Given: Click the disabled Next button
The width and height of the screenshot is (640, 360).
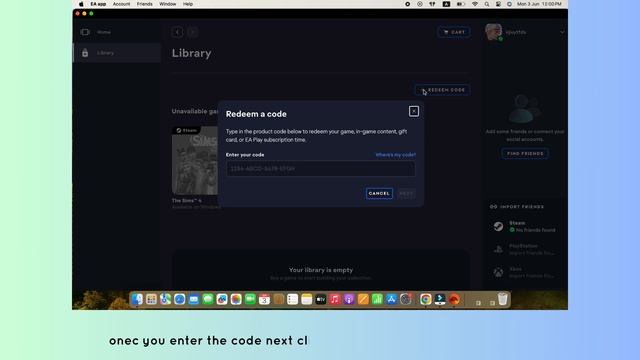Looking at the screenshot, I should (406, 193).
